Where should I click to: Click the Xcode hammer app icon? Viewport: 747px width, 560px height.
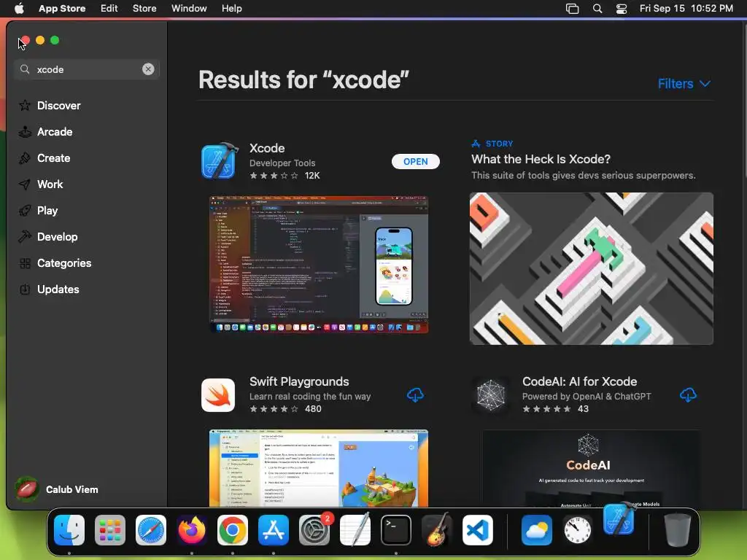[x=219, y=161]
